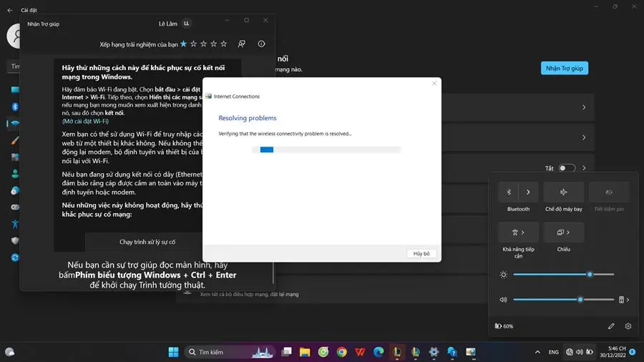
Task: Open Accessibility figure icon in Settings sidebar
Action: point(15,224)
